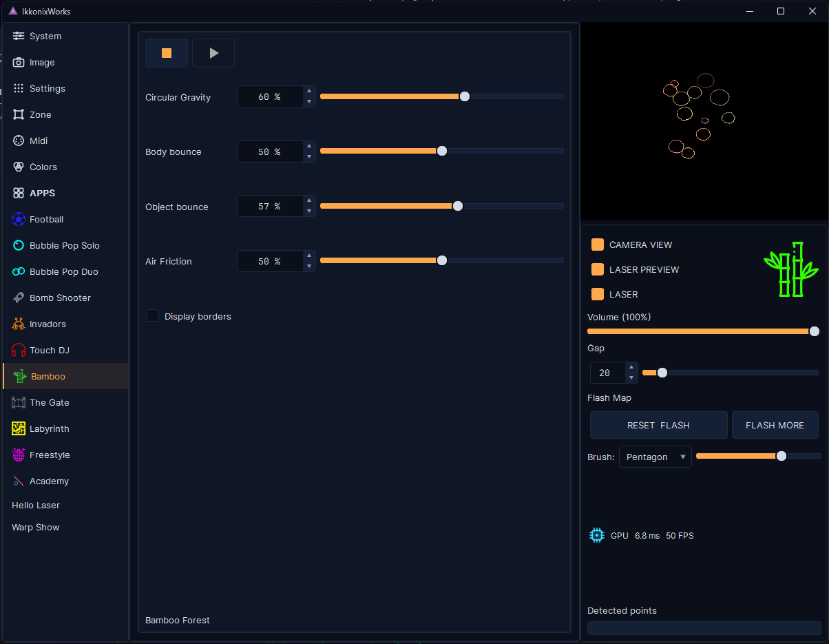The image size is (829, 644).
Task: Select Bubble Pop Solo label in sidebar
Action: coord(65,245)
